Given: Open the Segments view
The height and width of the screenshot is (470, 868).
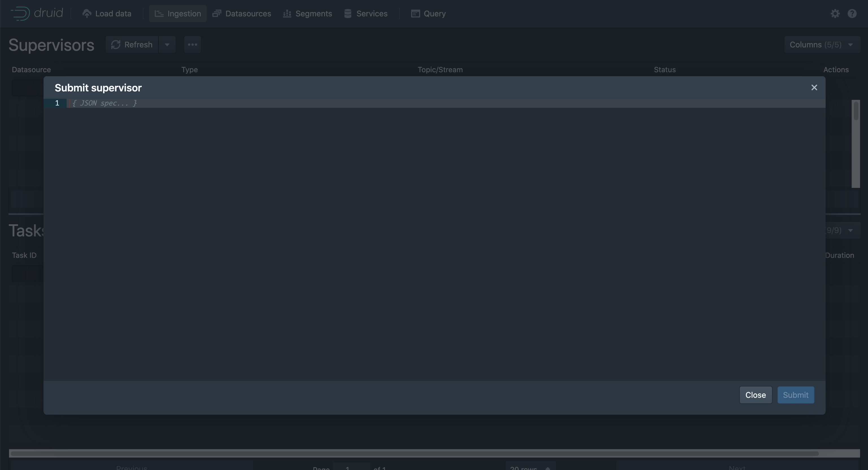Looking at the screenshot, I should (x=307, y=14).
